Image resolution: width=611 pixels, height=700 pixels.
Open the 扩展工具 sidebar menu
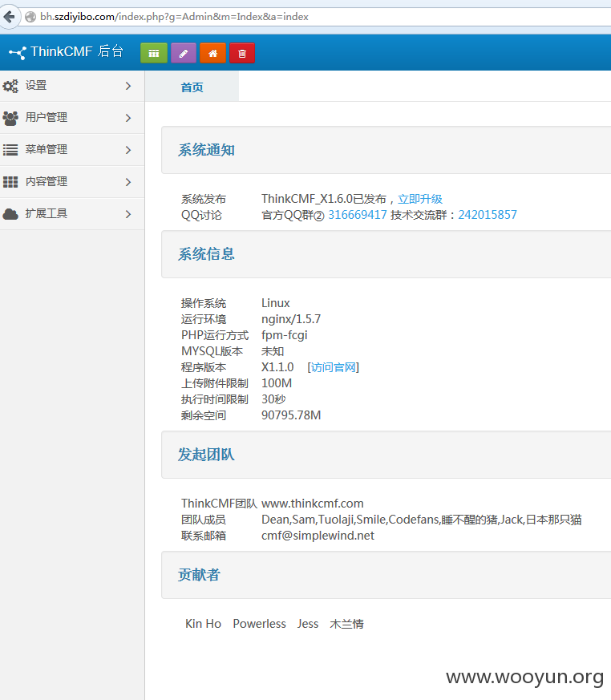tap(72, 214)
